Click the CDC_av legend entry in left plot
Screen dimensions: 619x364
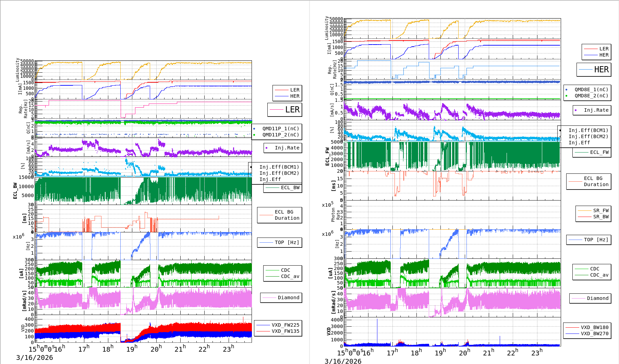point(290,276)
